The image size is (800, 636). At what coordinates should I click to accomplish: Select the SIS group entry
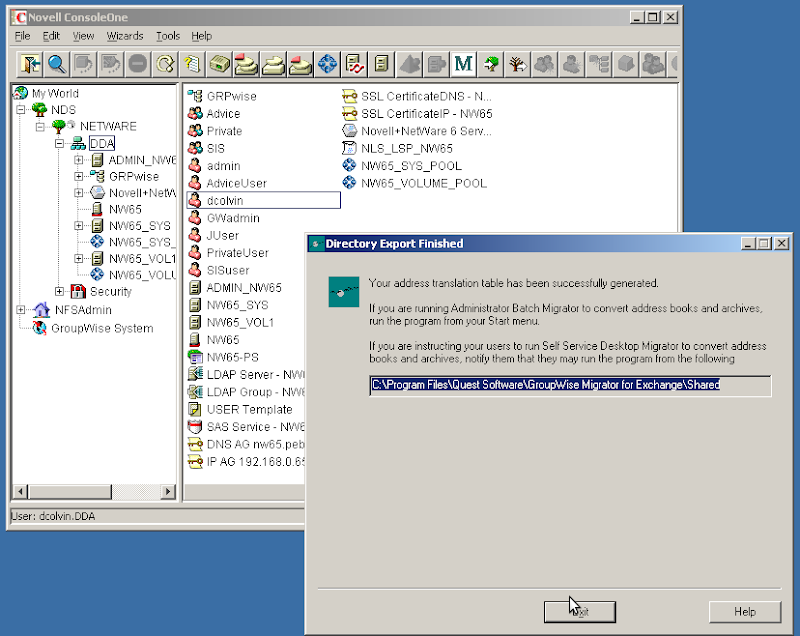click(x=215, y=148)
